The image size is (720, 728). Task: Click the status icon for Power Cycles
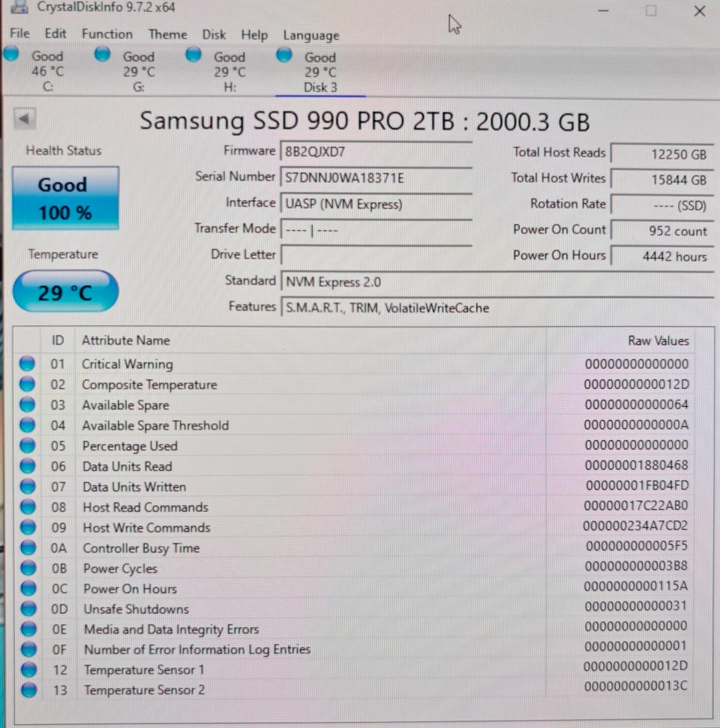pyautogui.click(x=28, y=568)
